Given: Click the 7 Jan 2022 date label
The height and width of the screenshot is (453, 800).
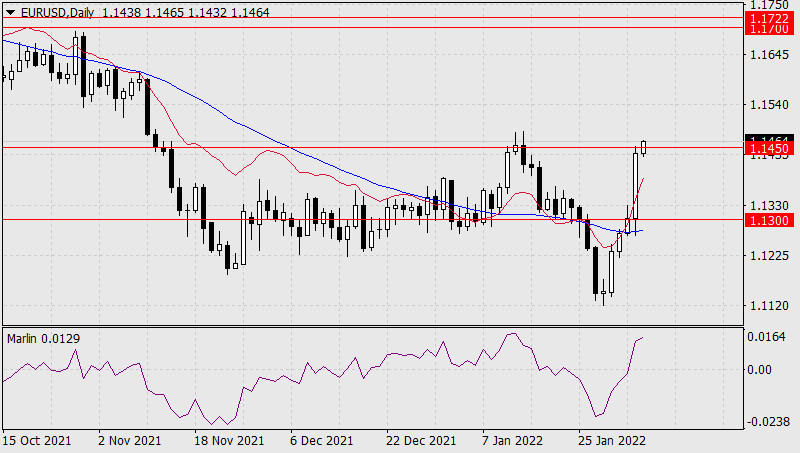Looking at the screenshot, I should (513, 441).
